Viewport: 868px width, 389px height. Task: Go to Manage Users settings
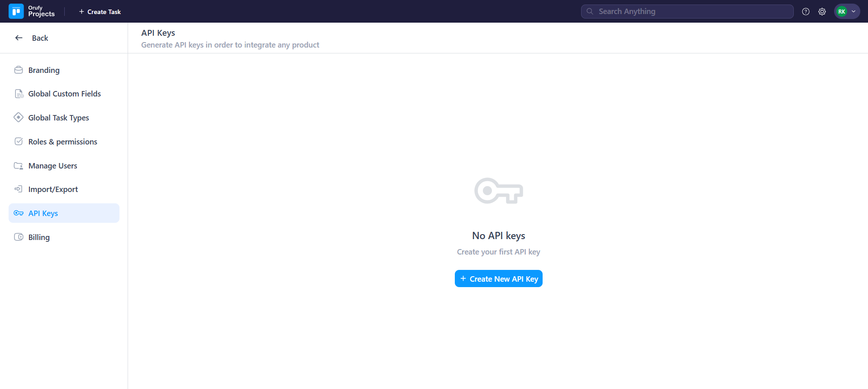(x=52, y=166)
